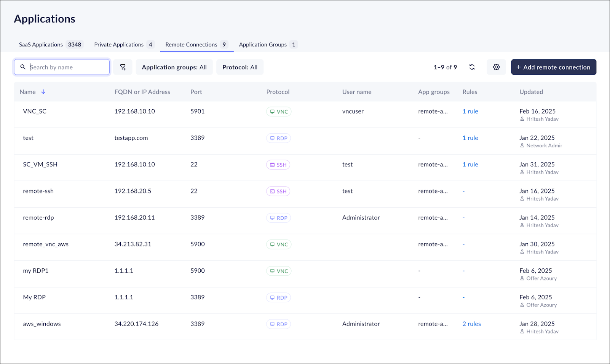Click the Add remote connection button
The height and width of the screenshot is (364, 610).
click(x=553, y=67)
